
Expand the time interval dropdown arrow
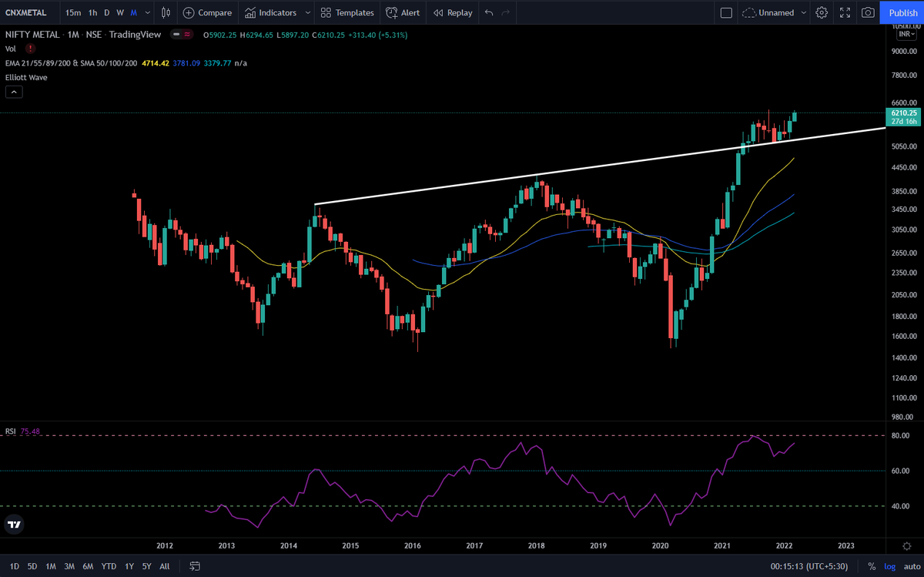point(146,12)
